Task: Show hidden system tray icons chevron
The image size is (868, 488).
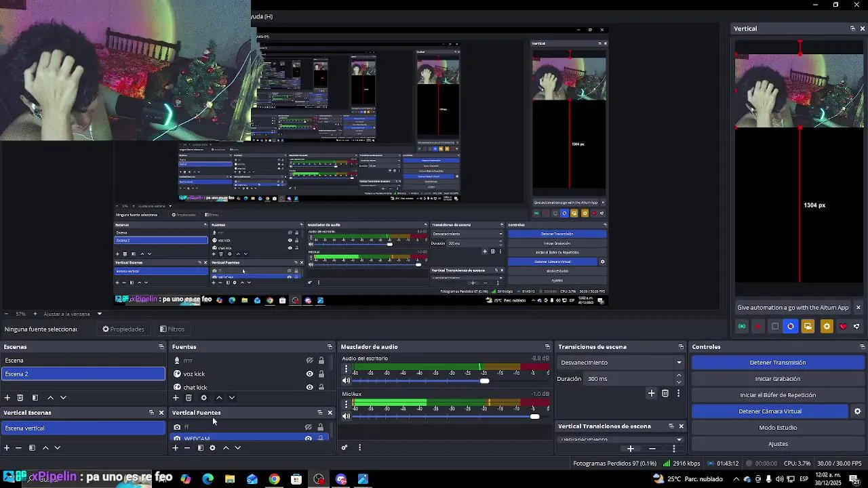Action: [x=736, y=479]
